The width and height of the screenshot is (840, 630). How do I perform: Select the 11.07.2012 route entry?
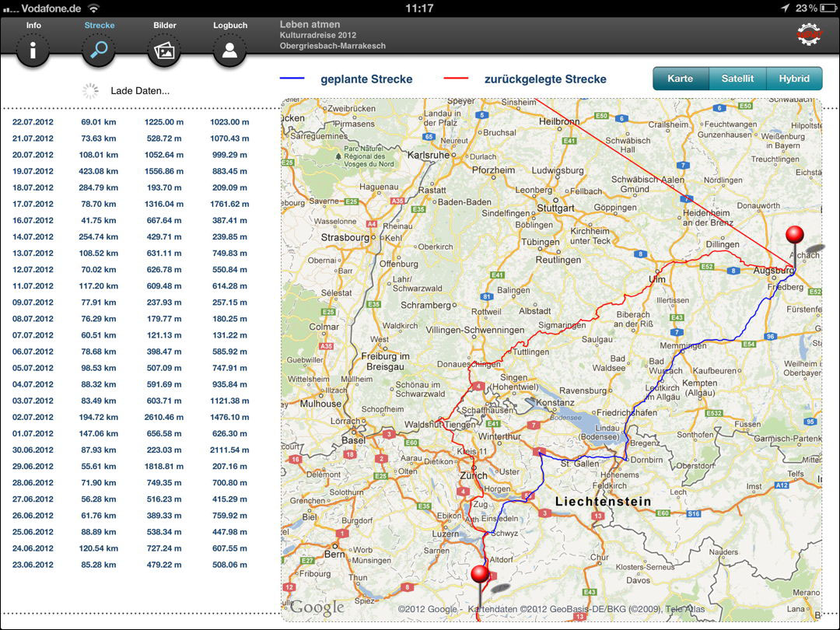tap(131, 286)
